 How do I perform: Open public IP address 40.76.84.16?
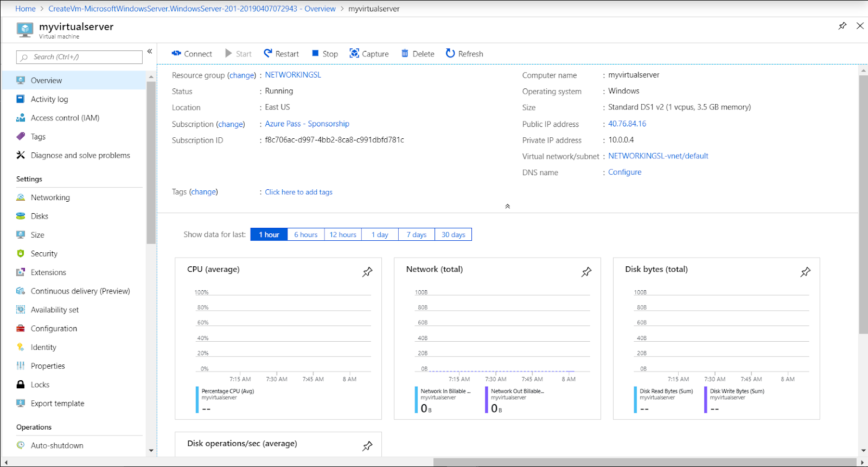point(627,124)
